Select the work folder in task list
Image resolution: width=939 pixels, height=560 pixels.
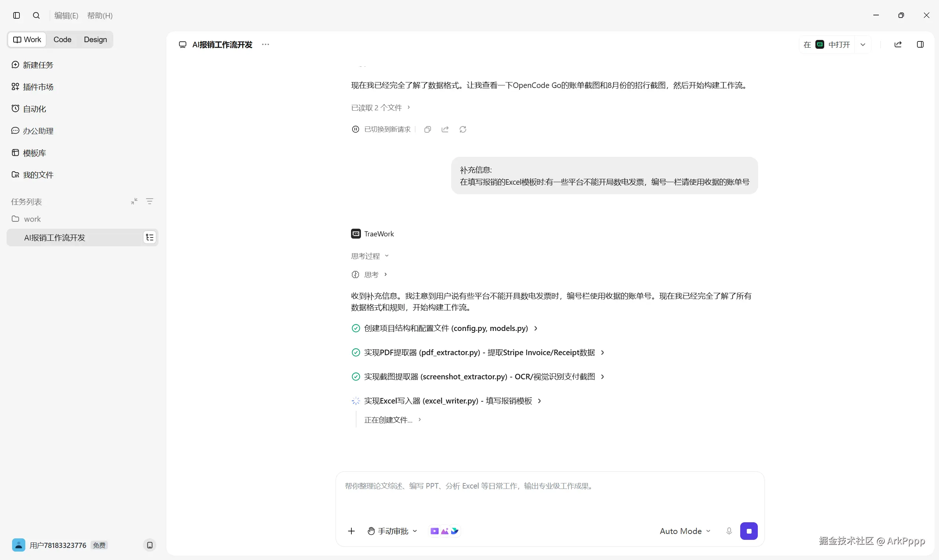26,219
